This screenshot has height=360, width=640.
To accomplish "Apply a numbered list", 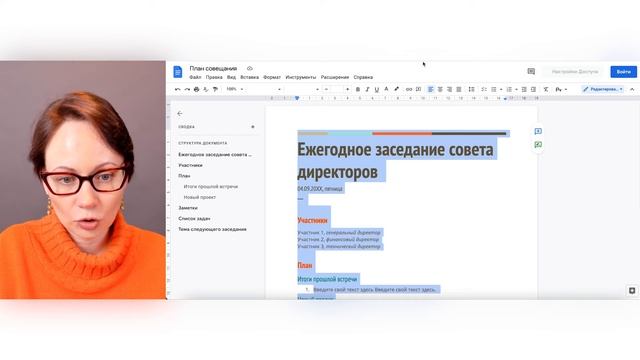I will coord(509,89).
